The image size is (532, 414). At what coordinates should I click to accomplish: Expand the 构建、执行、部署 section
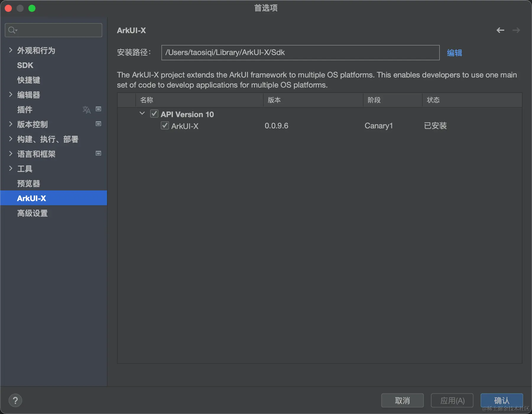click(x=11, y=139)
